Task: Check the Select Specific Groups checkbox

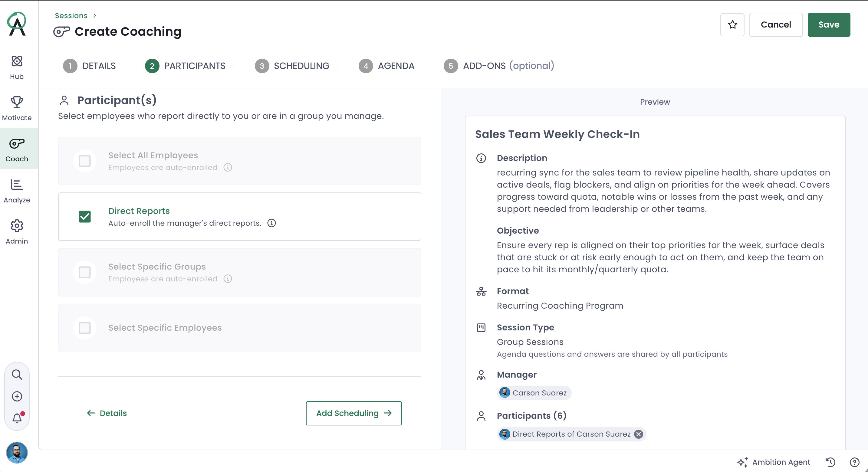Action: coord(84,272)
